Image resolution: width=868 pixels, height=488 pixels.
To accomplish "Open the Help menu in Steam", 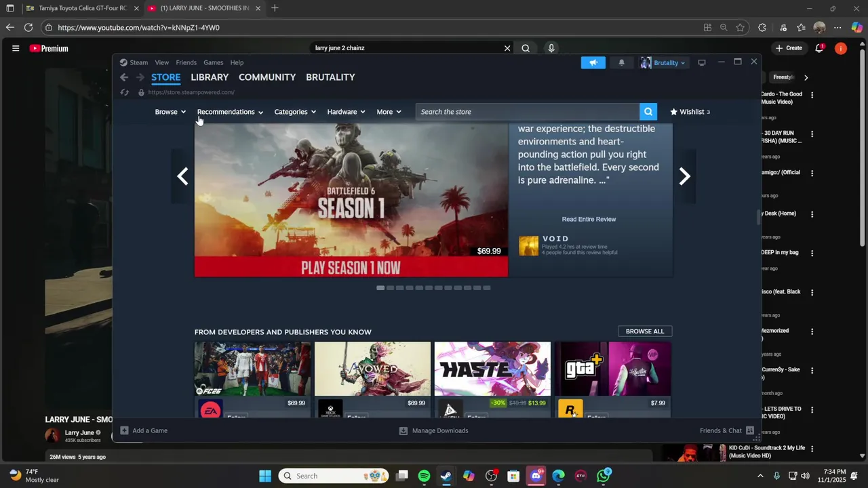I will (237, 62).
